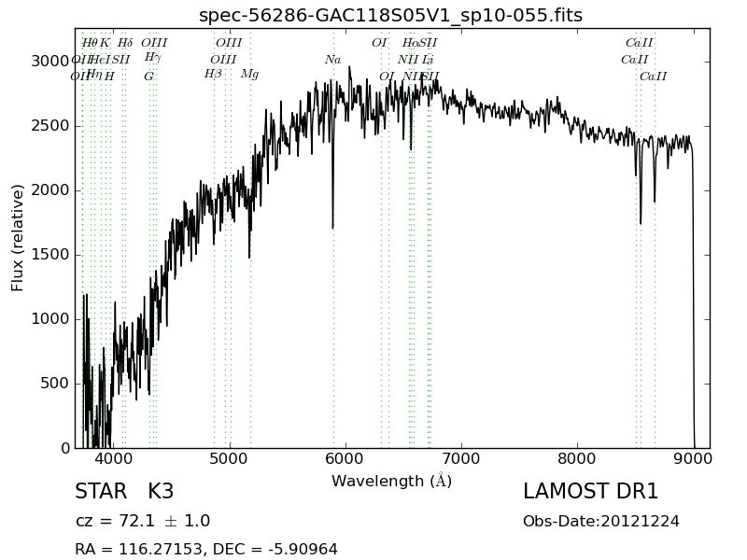Viewport: 747px width, 560px height.
Task: Click the plot title spec-56286-GAC118S05V1_sp10-055.fits
Action: tap(390, 15)
